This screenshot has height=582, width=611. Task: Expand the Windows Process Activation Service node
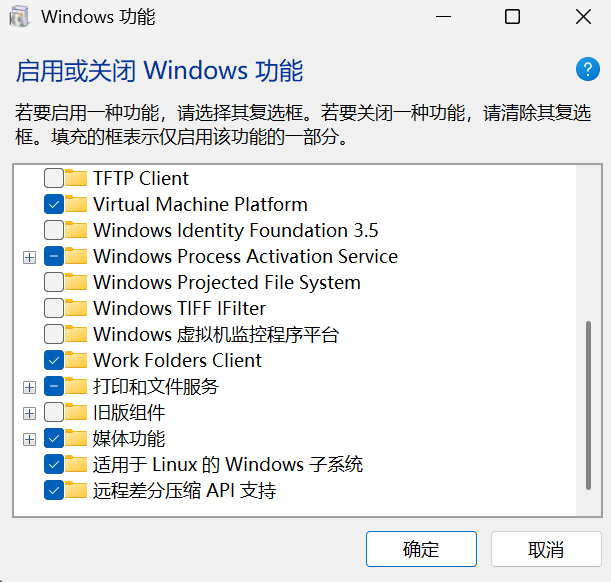tap(29, 257)
